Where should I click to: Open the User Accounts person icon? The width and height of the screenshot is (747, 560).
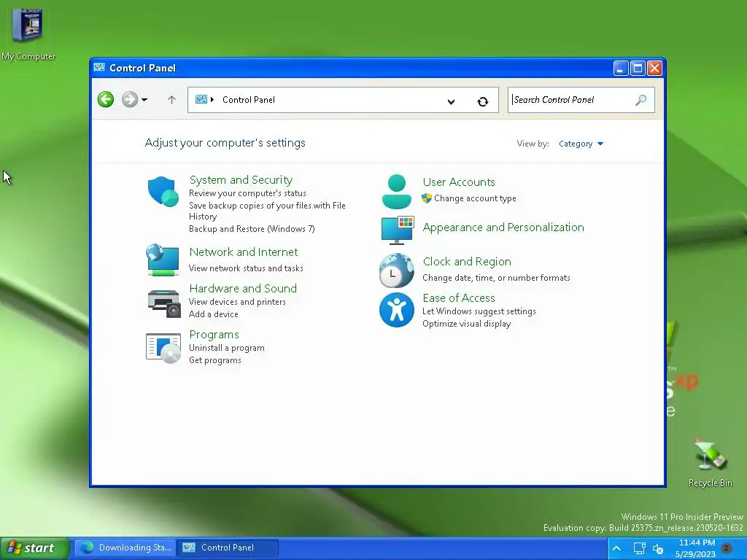396,192
